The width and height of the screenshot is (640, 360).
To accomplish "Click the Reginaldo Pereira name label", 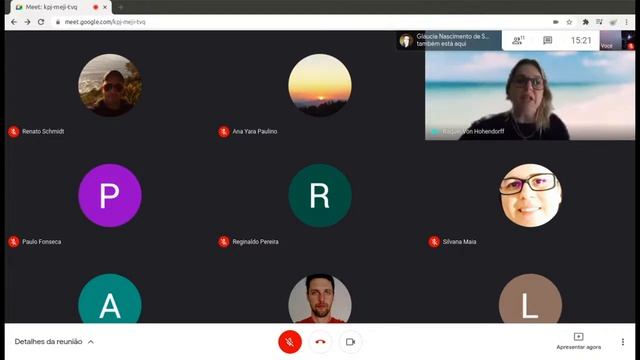I will click(256, 242).
